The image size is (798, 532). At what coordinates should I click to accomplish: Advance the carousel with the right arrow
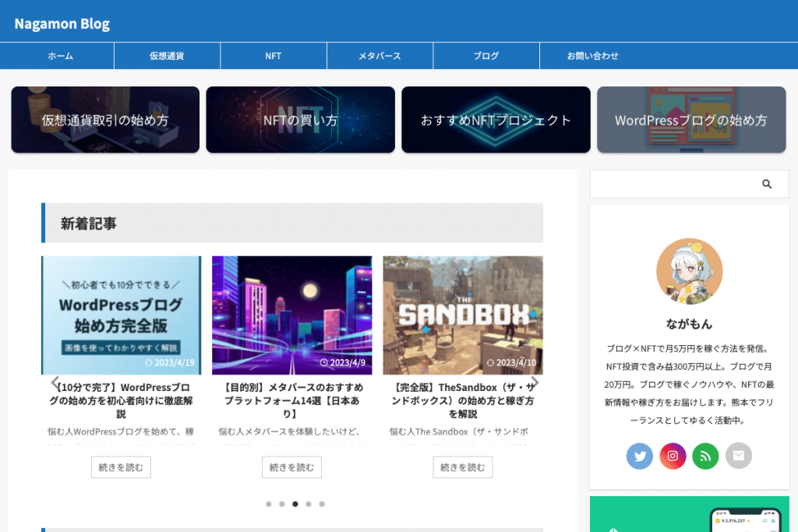[x=535, y=383]
